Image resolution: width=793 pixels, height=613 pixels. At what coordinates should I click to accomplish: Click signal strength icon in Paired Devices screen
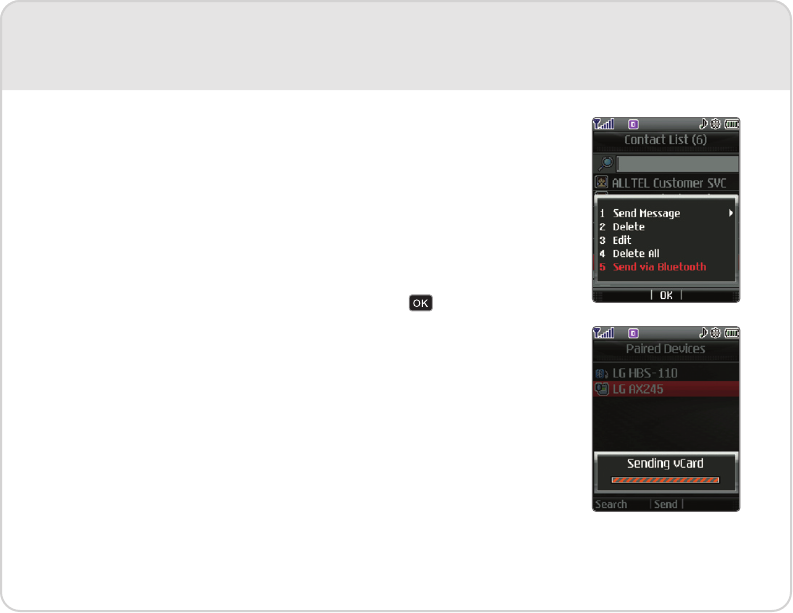coord(603,332)
